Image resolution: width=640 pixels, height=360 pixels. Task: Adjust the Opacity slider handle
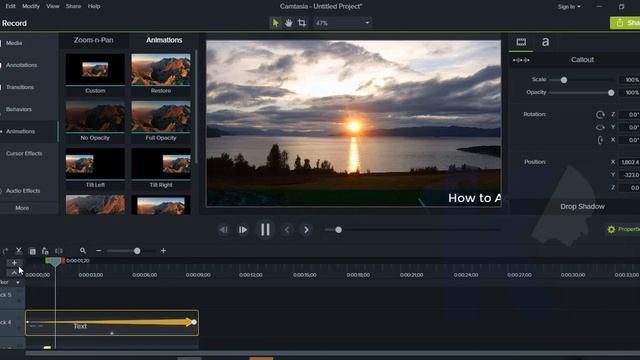pos(611,93)
